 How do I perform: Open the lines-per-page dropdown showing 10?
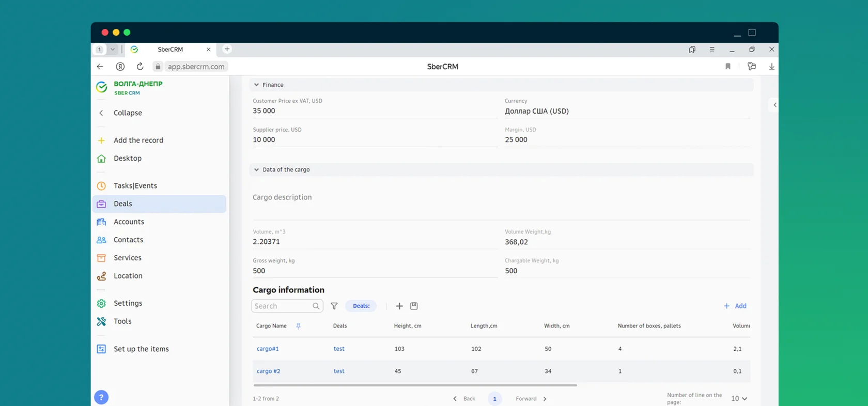click(x=739, y=398)
